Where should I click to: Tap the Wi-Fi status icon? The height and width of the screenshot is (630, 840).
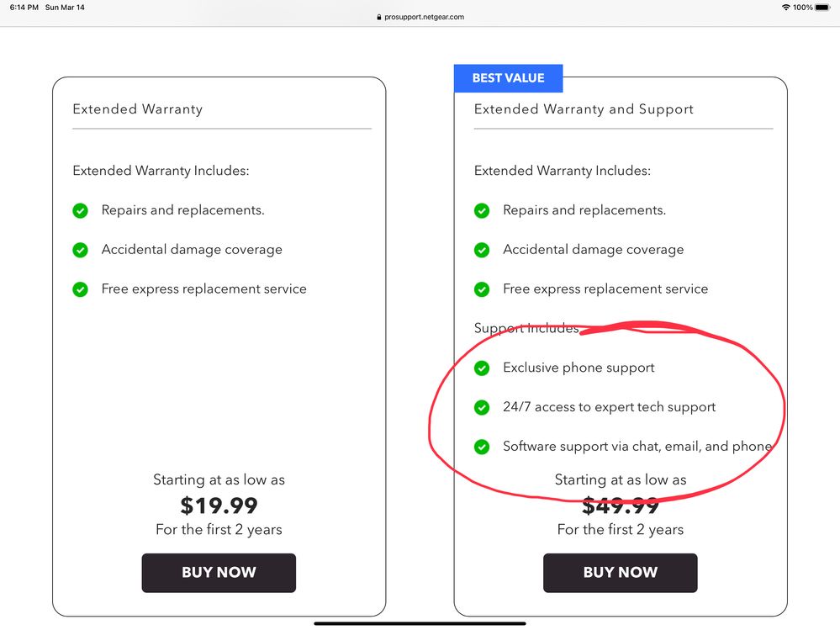(785, 7)
